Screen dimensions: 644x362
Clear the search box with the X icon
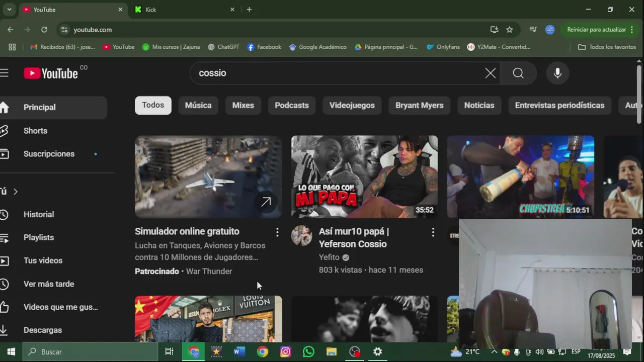[490, 73]
